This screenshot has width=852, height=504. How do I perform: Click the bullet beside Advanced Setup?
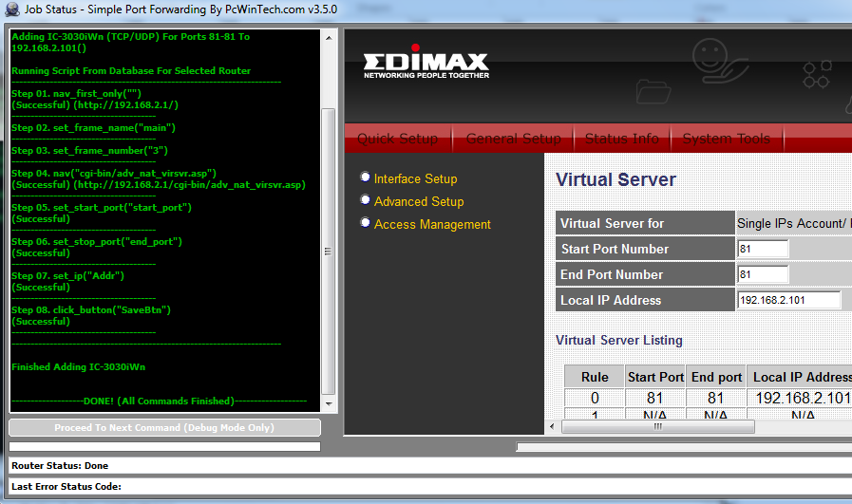365,200
